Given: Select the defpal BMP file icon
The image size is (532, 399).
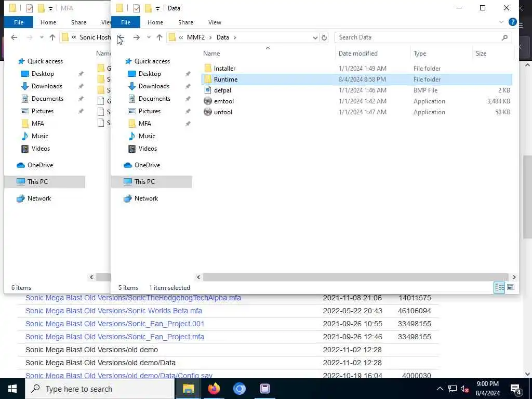Looking at the screenshot, I should tap(208, 90).
